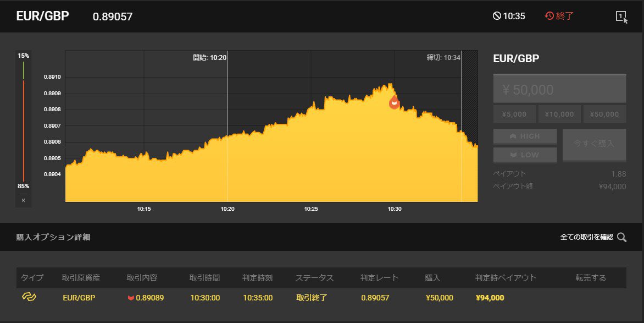Click the 15% green sentiment segment
Viewport: 644px width, 323px height.
(x=24, y=70)
